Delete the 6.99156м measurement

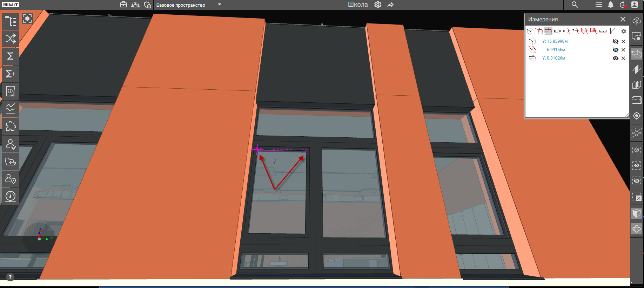623,50
